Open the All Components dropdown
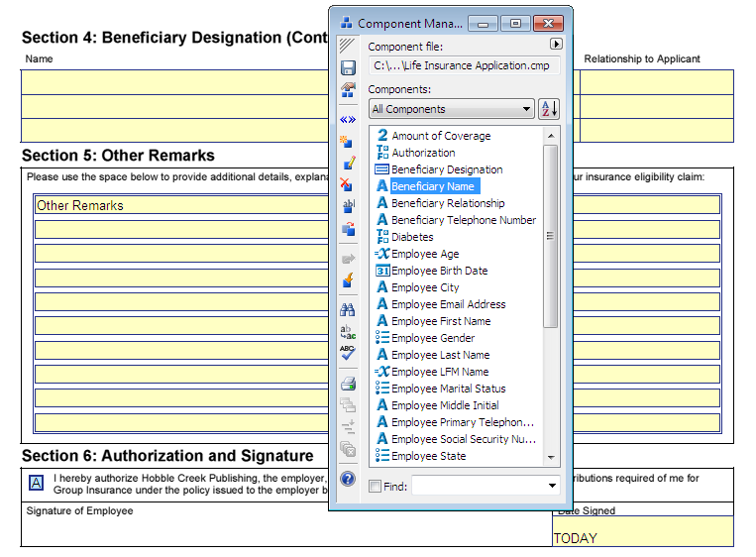This screenshot has height=557, width=756. (x=451, y=109)
